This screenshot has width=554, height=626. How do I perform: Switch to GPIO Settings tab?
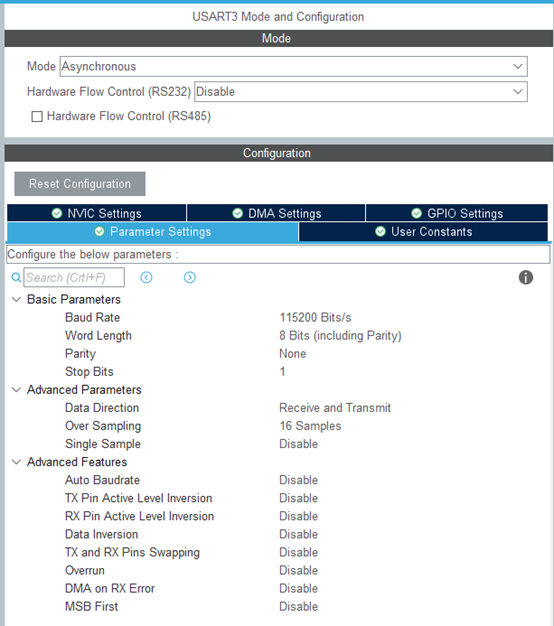click(x=457, y=213)
